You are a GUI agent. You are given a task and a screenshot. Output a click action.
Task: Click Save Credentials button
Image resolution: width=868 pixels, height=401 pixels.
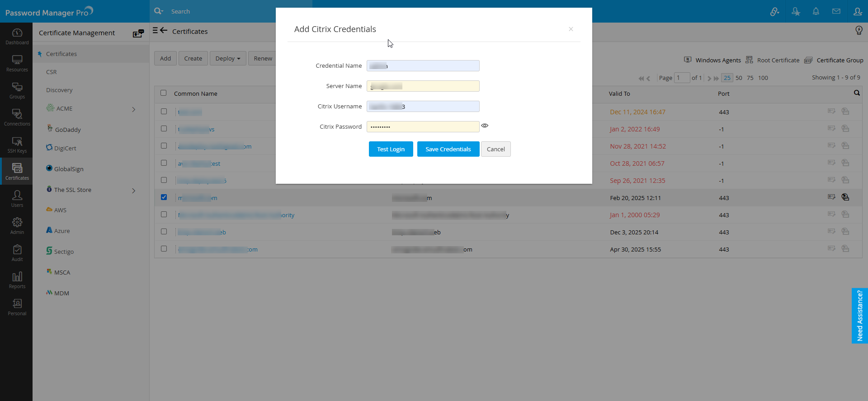pos(448,149)
